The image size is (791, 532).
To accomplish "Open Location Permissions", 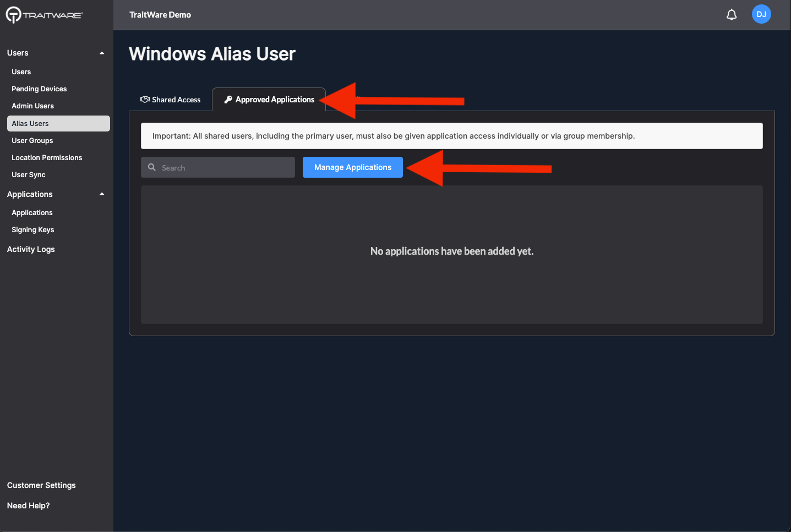I will click(47, 158).
